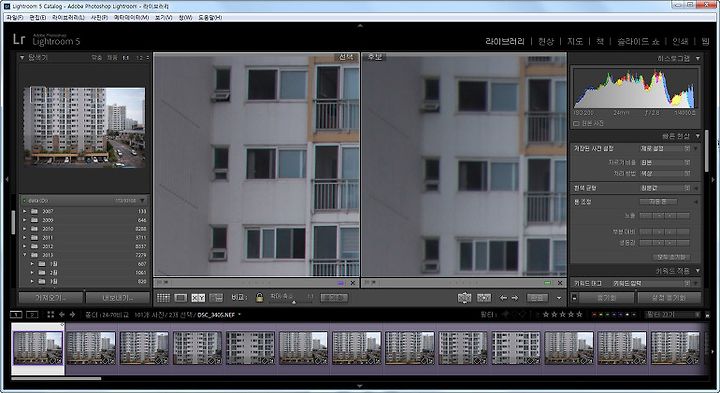The height and width of the screenshot is (393, 720).
Task: Click the Export button
Action: (x=118, y=298)
